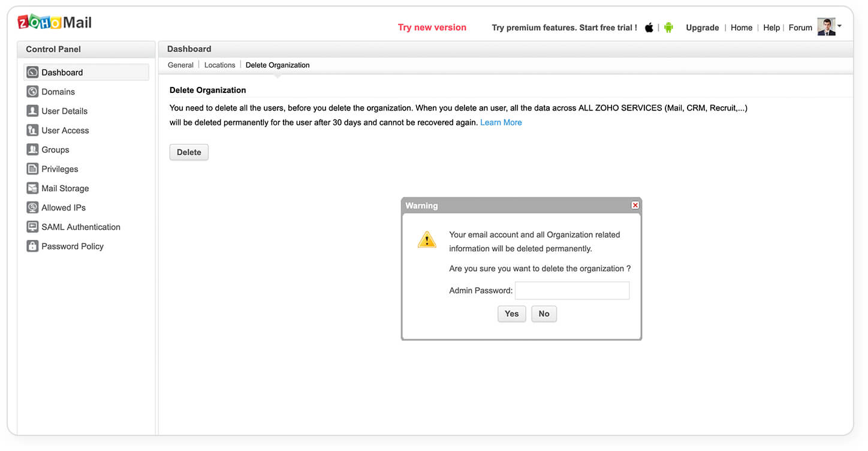The width and height of the screenshot is (868, 451).
Task: Click the Apple app download icon
Action: tap(649, 28)
